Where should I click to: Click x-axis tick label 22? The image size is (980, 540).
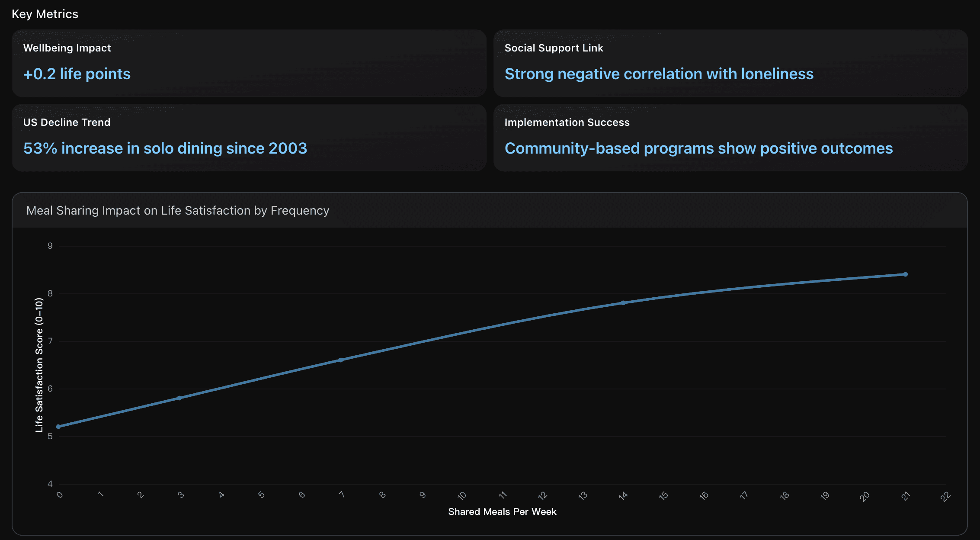click(945, 496)
